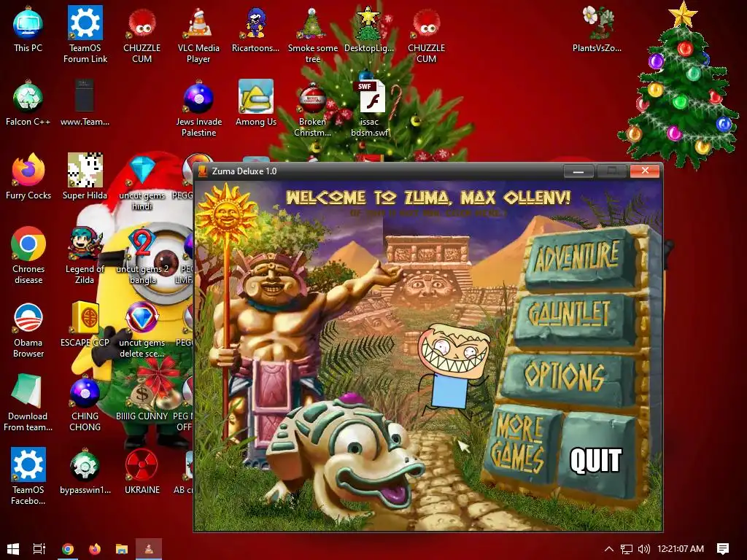Screen dimensions: 747x560
Task: Show hidden system tray icons
Action: tap(609, 548)
